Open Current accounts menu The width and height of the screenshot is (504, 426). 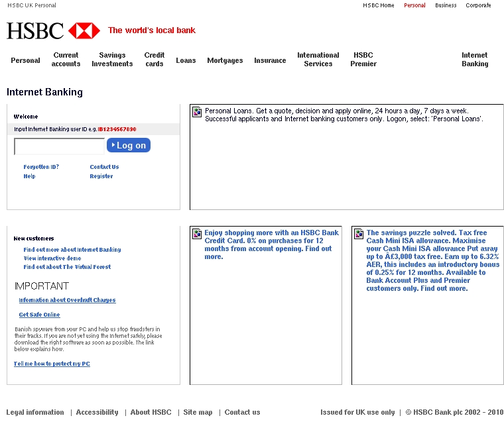[66, 60]
